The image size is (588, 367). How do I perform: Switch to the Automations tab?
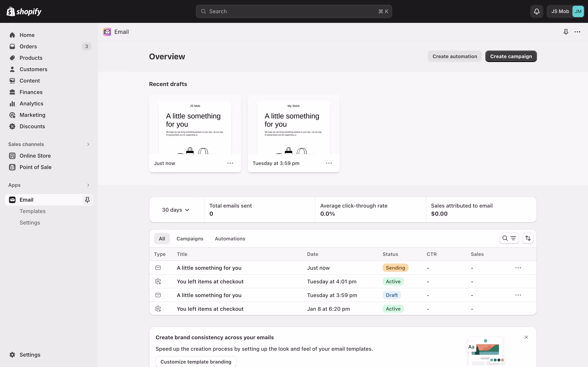(230, 239)
